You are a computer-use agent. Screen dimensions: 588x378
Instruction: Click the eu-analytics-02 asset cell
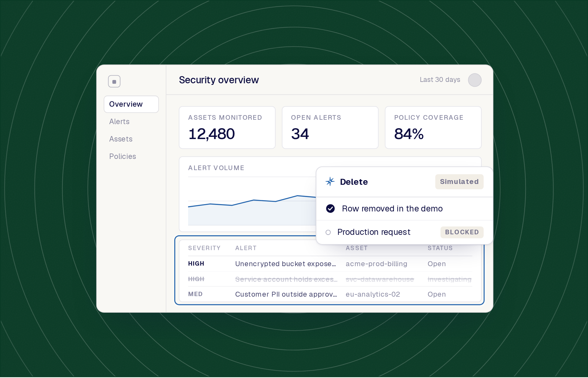click(x=373, y=294)
